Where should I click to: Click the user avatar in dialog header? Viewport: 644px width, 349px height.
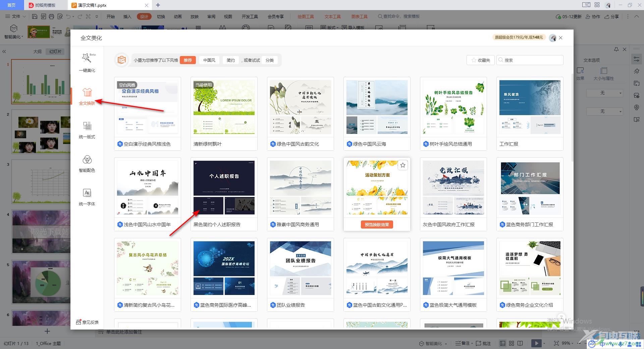552,38
